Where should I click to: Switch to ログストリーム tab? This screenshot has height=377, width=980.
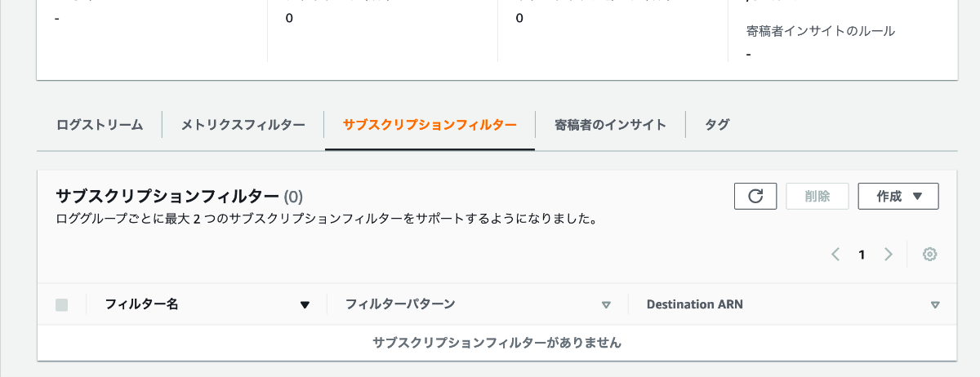click(x=100, y=125)
